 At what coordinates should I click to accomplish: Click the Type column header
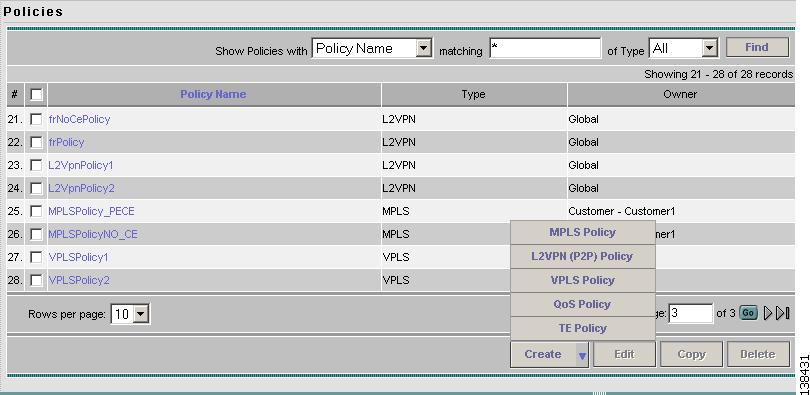(x=474, y=94)
